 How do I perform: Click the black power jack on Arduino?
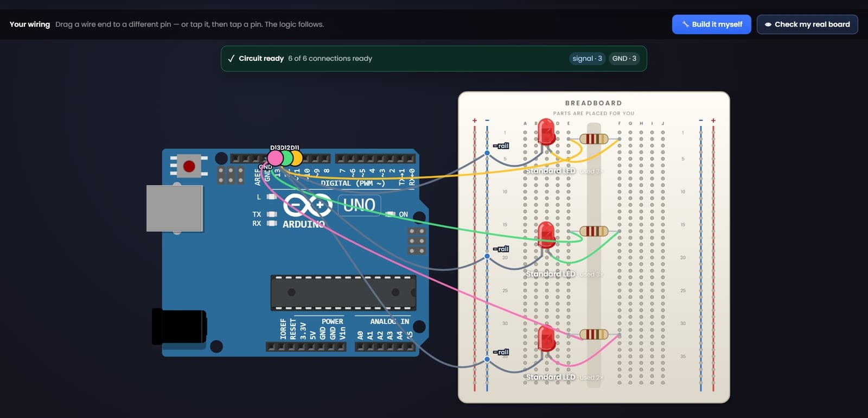point(179,327)
